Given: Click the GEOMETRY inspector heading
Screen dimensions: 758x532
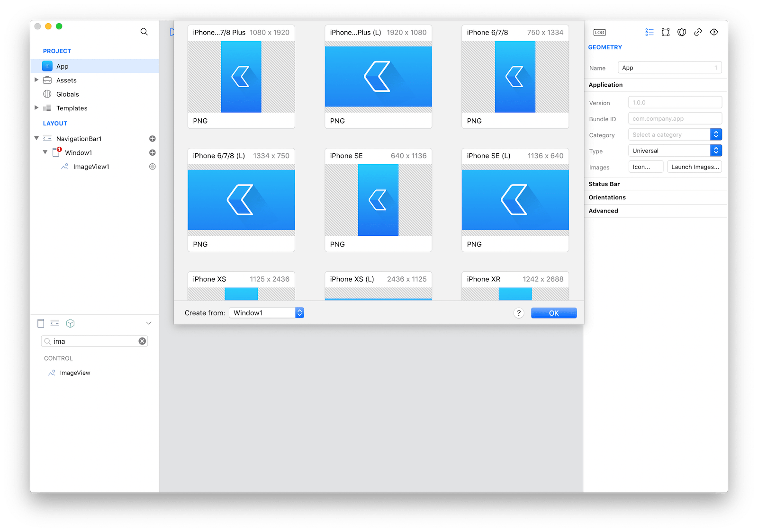Looking at the screenshot, I should click(x=605, y=47).
